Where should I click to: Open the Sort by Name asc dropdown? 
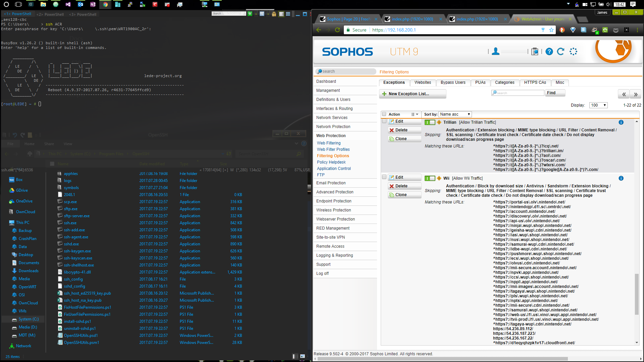(x=455, y=114)
